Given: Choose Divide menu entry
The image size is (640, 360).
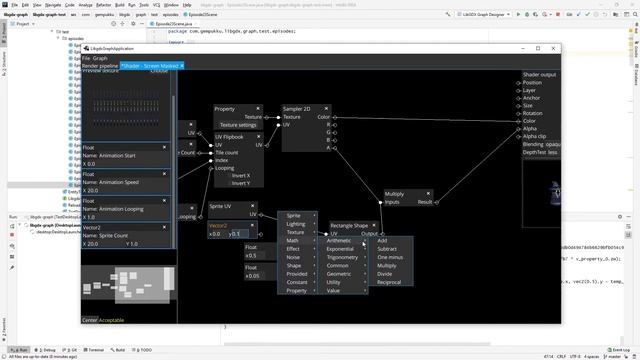Looking at the screenshot, I should 391,274.
